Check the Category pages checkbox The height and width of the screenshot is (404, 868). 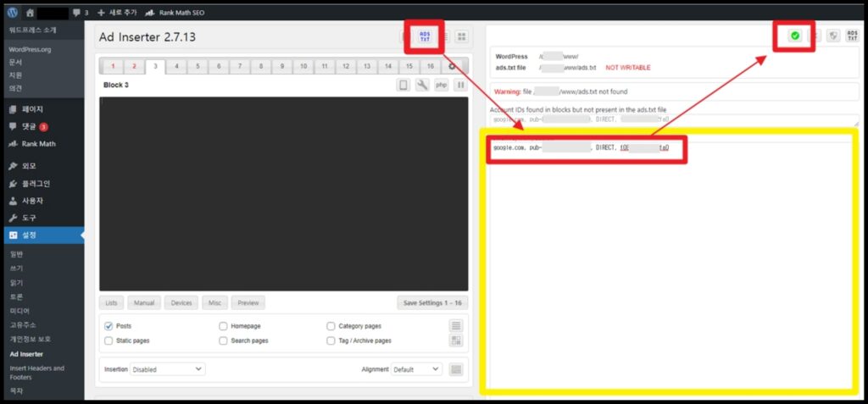(331, 326)
